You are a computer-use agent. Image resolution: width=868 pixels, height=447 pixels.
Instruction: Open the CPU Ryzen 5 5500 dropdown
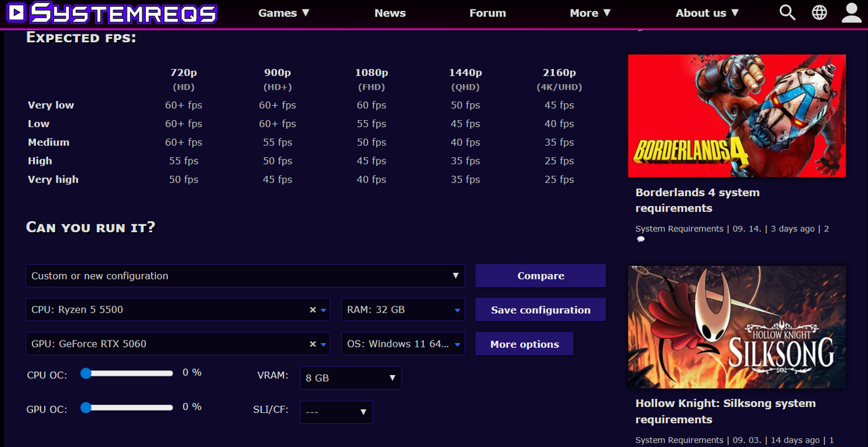point(178,309)
